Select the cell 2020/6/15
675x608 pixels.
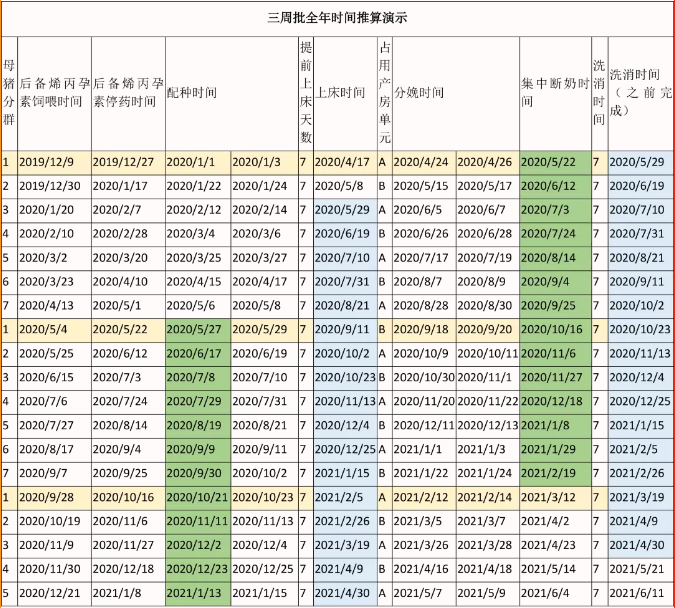55,378
